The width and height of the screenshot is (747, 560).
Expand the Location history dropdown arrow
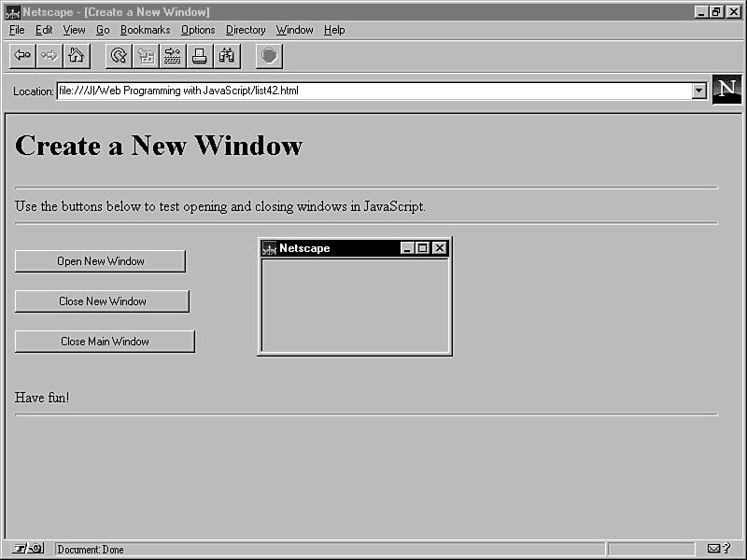click(x=698, y=91)
